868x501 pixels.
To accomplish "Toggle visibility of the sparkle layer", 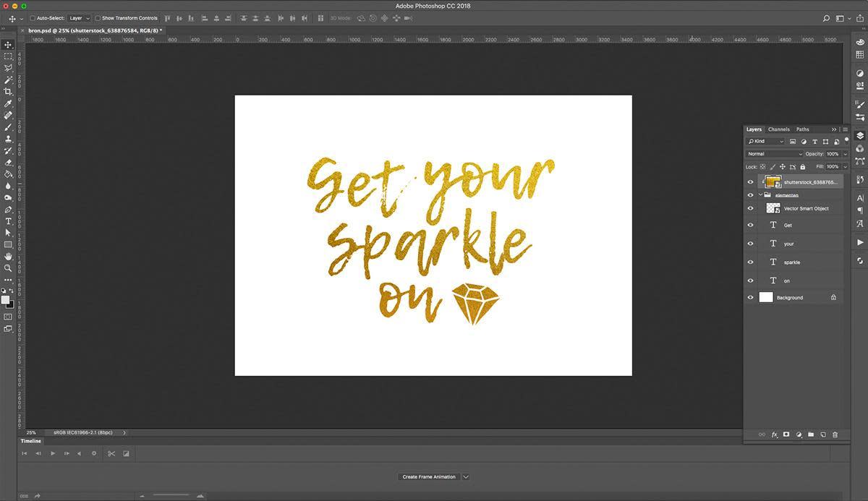I will pyautogui.click(x=750, y=262).
